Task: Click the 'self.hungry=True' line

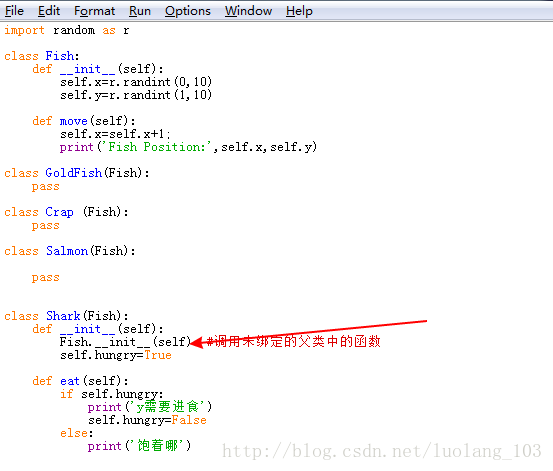Action: tap(116, 355)
